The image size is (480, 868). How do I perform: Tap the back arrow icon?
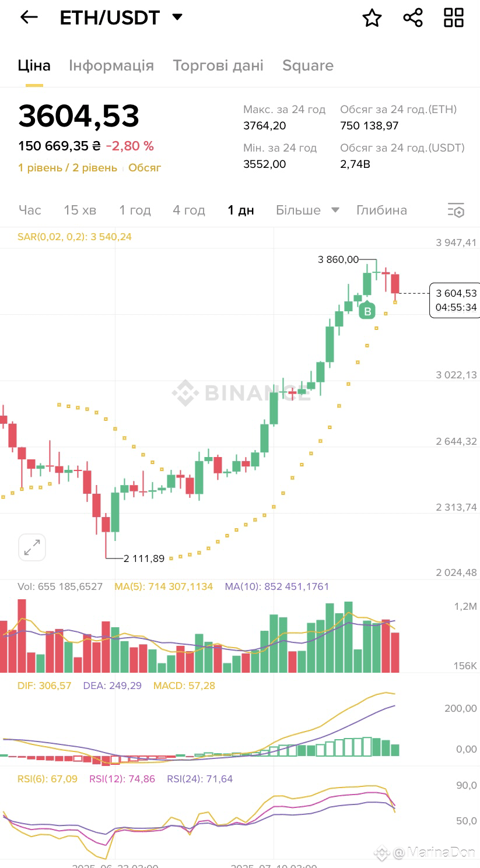pos(29,17)
